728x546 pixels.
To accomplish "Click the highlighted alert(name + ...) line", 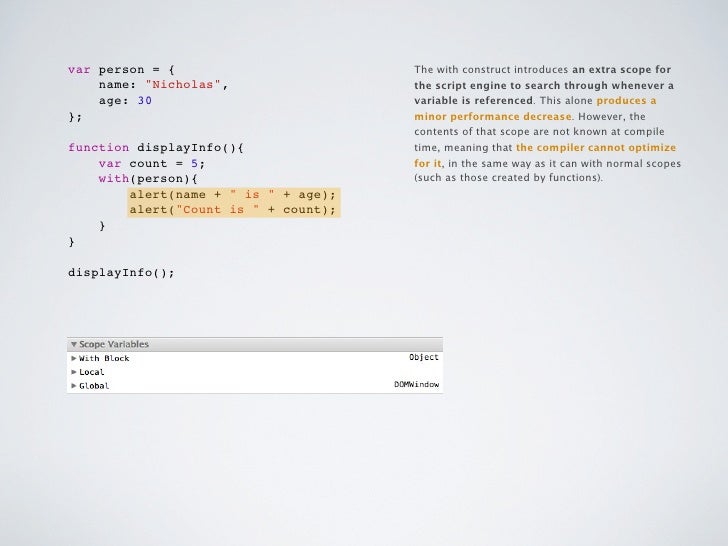I will coord(233,195).
